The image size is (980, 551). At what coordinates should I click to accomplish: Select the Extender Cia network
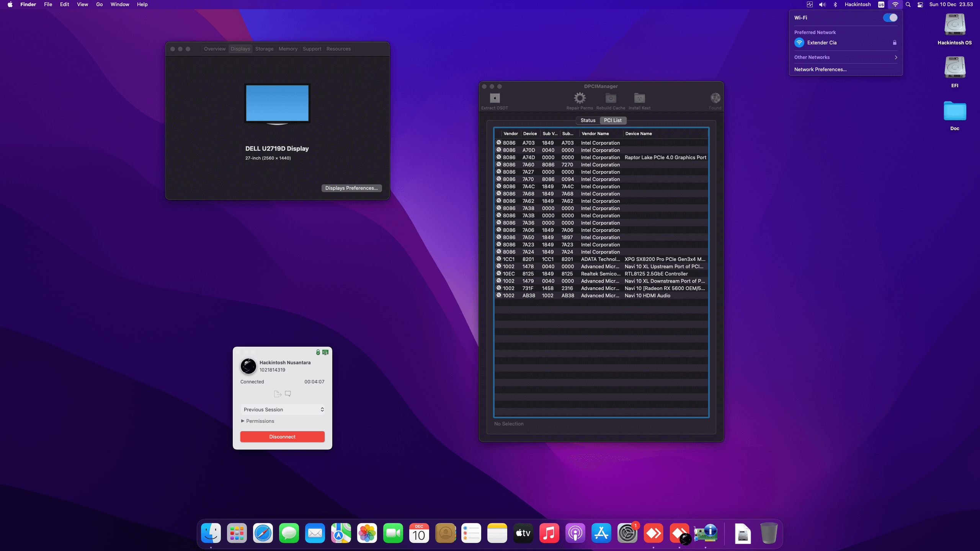coord(846,42)
